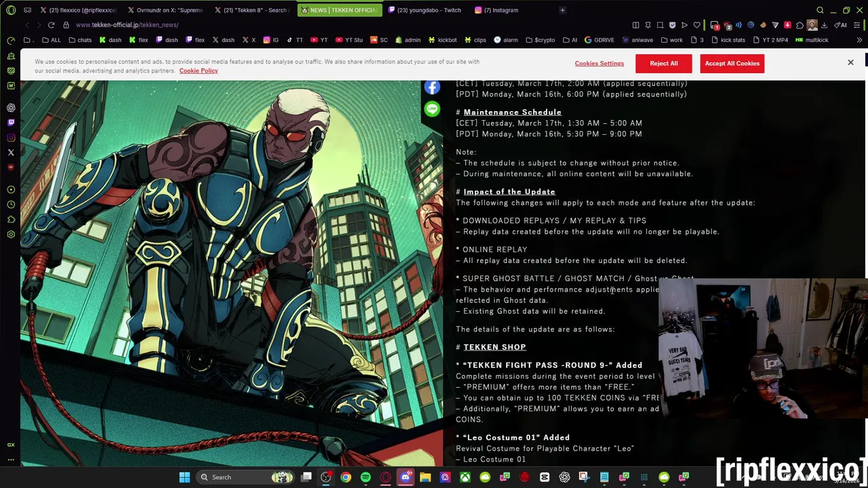Viewport: 868px width, 488px height.
Task: Open the browser downloads icon
Action: [x=824, y=25]
